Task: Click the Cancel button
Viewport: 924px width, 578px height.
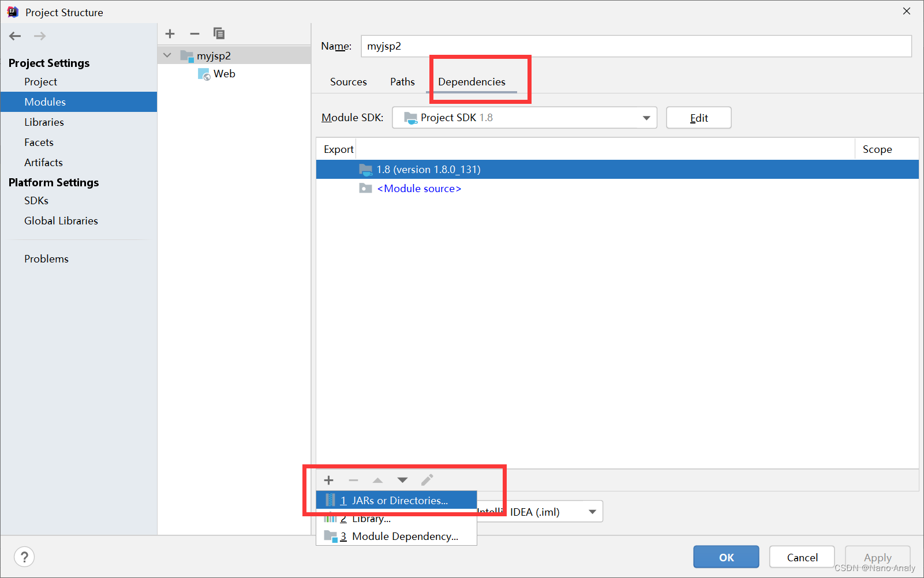Action: point(802,557)
